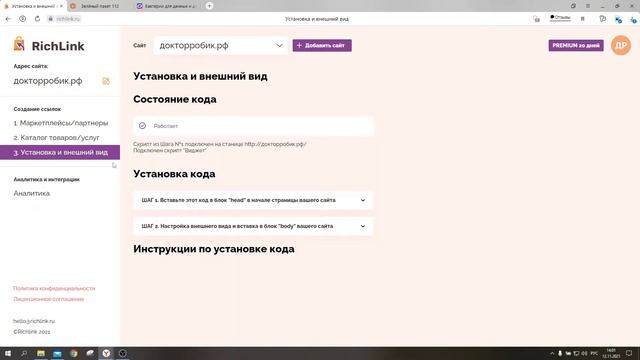Open Аналитика in the sidebar

[31, 193]
